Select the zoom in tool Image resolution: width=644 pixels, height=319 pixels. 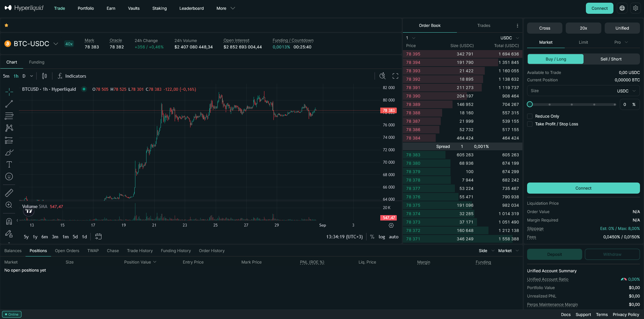pos(9,205)
